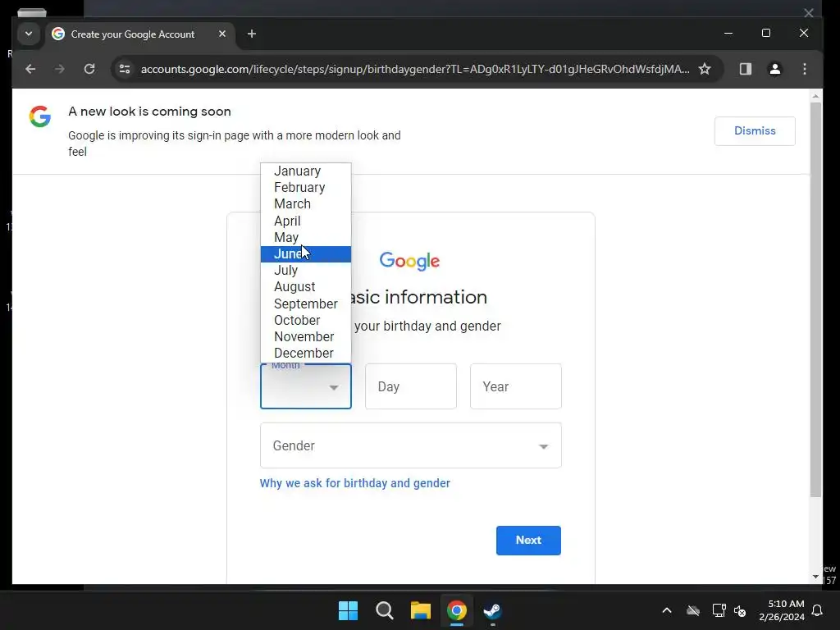Choose September in the month dropdown
This screenshot has width=840, height=630.
point(305,304)
